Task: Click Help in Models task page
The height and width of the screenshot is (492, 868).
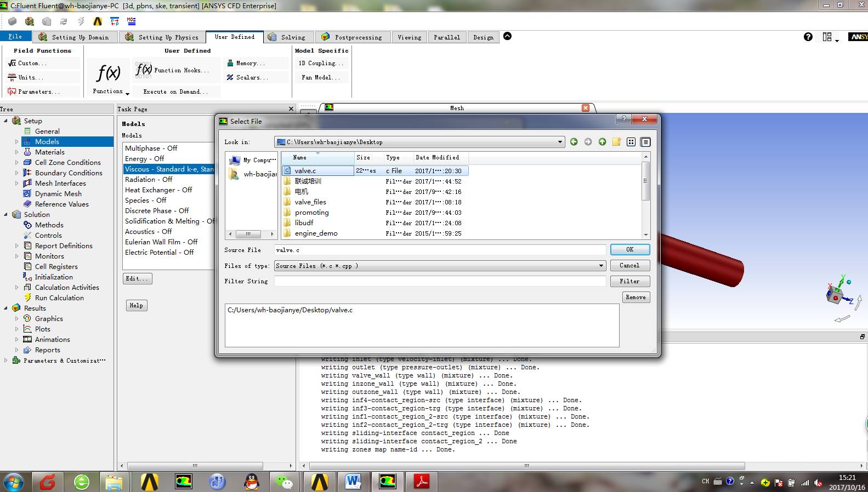Action: pos(137,306)
